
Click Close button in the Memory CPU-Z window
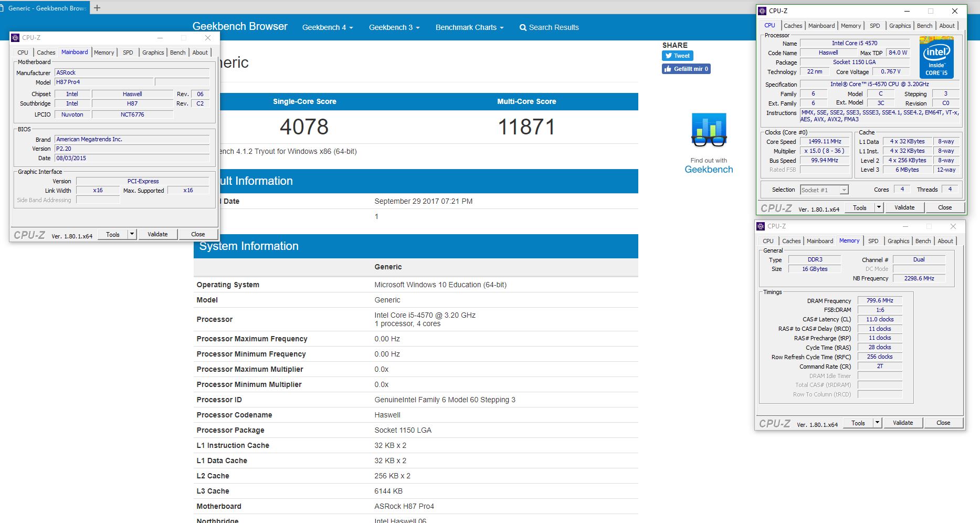943,423
